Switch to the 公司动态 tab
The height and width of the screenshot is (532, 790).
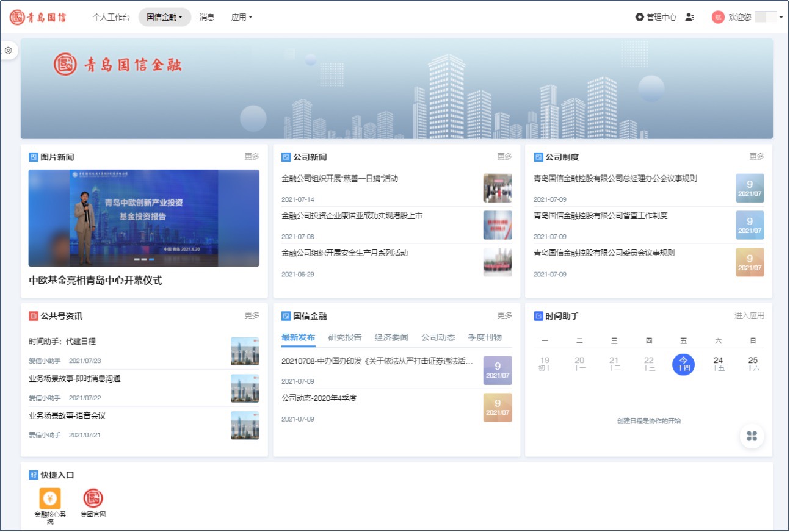438,337
